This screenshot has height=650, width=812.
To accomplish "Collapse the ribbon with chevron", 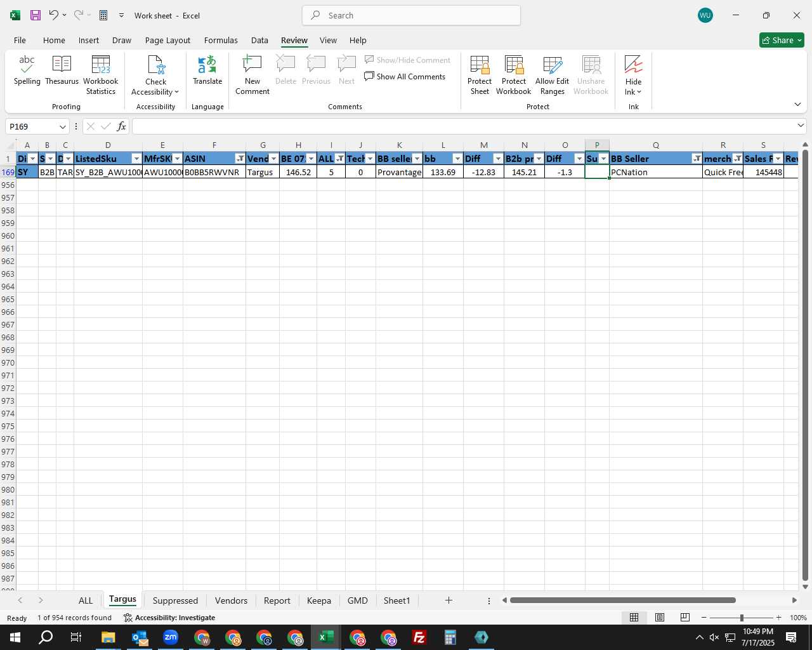I will click(797, 104).
